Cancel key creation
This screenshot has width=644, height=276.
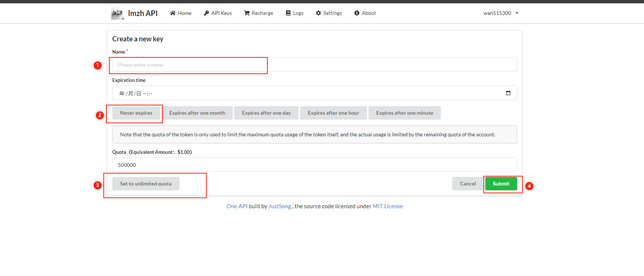tap(468, 184)
